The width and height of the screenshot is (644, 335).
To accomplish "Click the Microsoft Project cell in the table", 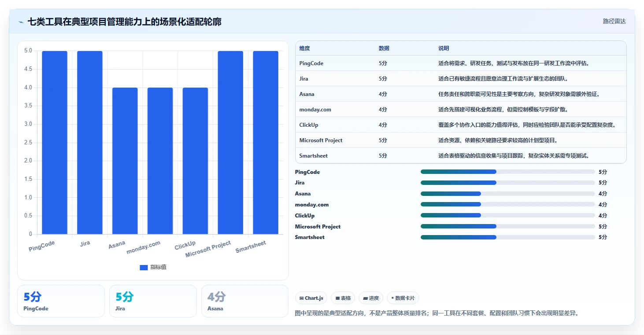I will 321,140.
